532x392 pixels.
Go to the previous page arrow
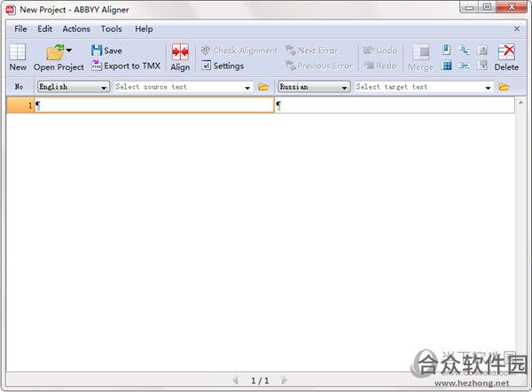235,380
